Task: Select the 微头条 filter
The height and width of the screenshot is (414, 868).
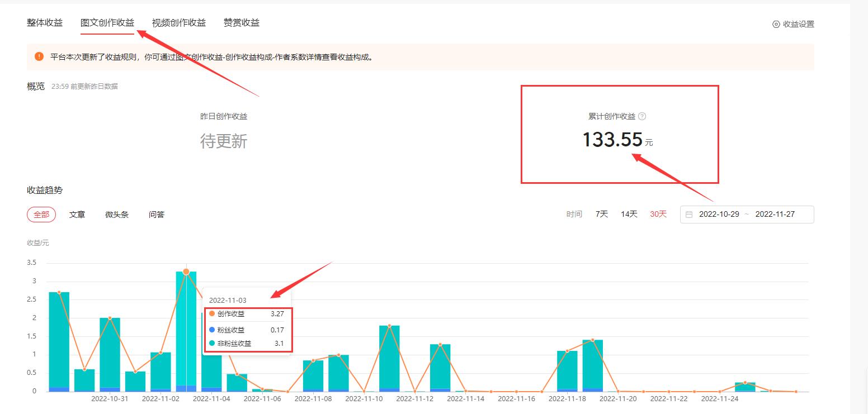Action: [x=117, y=214]
